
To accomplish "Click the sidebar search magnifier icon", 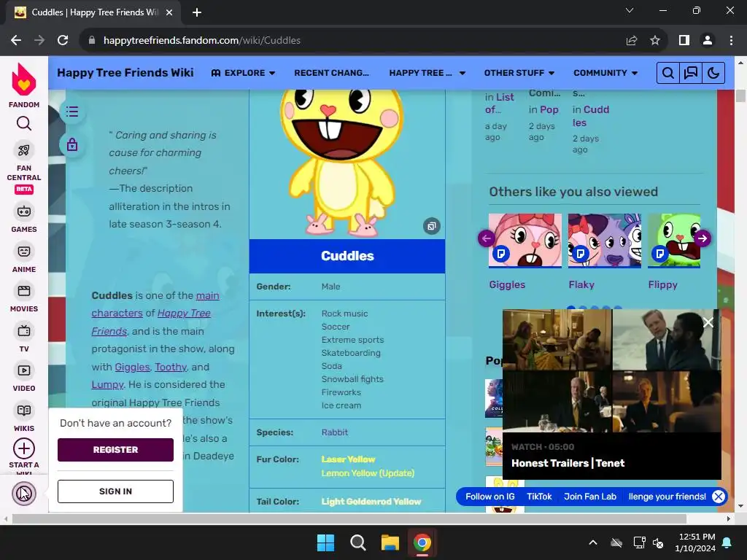I will coord(24,124).
